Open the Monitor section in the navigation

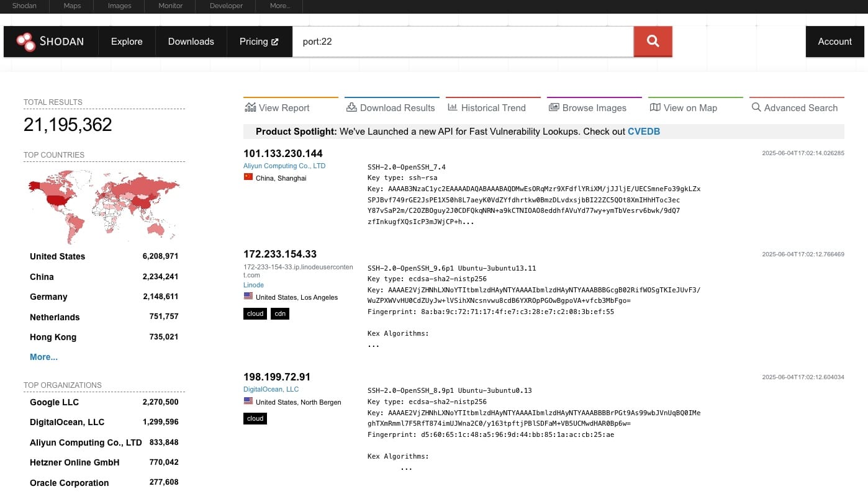[170, 6]
